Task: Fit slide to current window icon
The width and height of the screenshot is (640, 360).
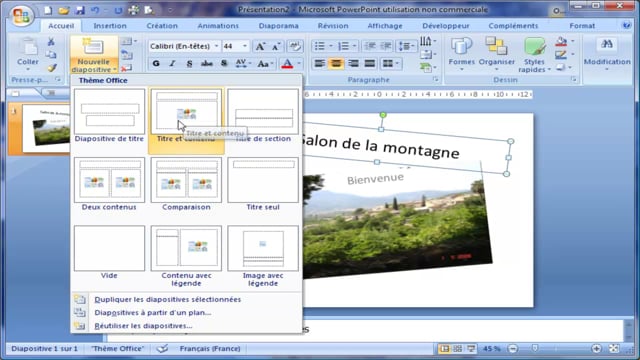Action: pyautogui.click(x=614, y=349)
